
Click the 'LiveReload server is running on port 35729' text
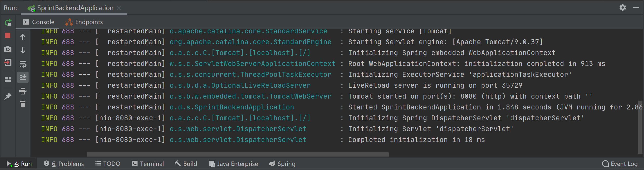click(x=435, y=85)
